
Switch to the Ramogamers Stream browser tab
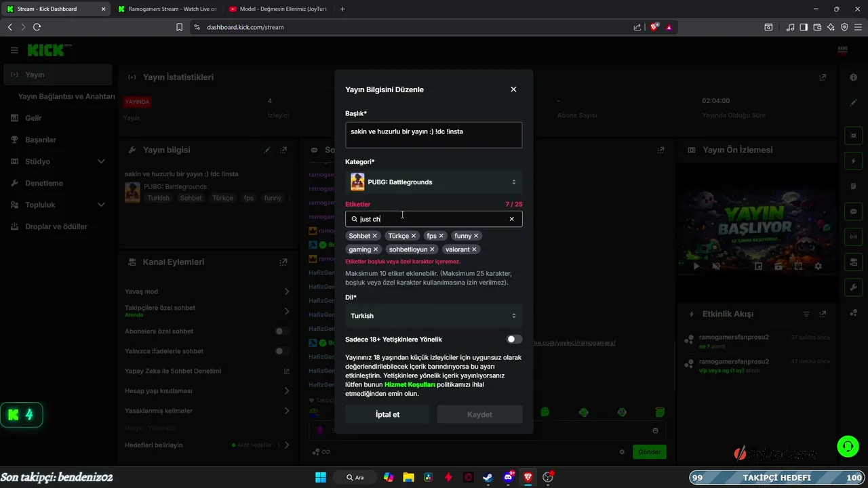pyautogui.click(x=167, y=9)
